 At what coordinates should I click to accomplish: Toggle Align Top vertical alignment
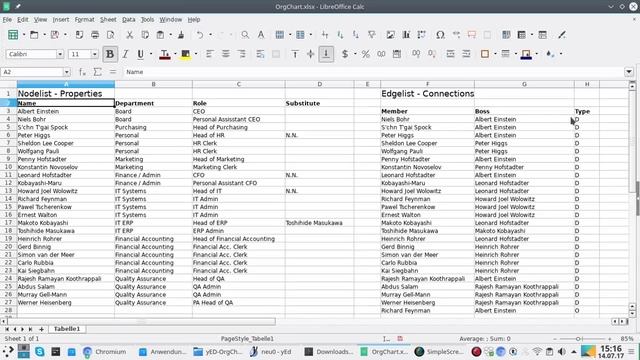click(295, 54)
